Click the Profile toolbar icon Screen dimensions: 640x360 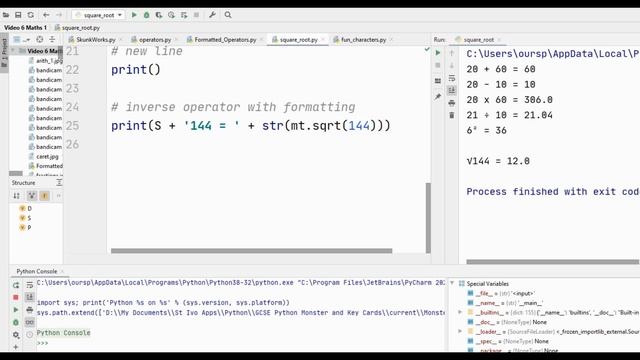(x=171, y=15)
